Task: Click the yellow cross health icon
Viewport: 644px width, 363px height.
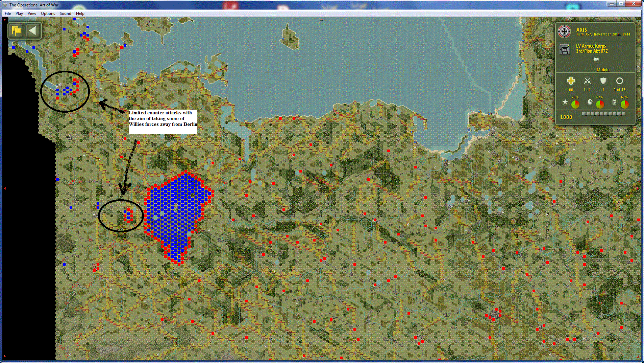Action: [x=571, y=81]
